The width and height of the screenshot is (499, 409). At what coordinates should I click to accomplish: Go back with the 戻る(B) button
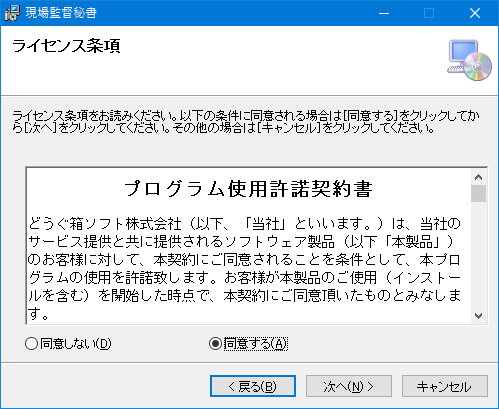click(253, 386)
